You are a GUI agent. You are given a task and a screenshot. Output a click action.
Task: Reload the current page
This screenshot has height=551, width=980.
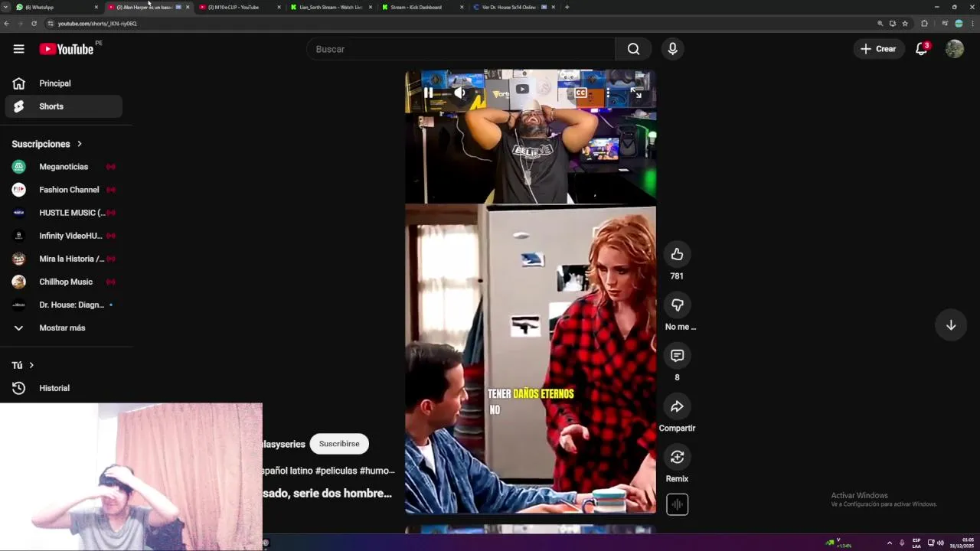point(34,24)
